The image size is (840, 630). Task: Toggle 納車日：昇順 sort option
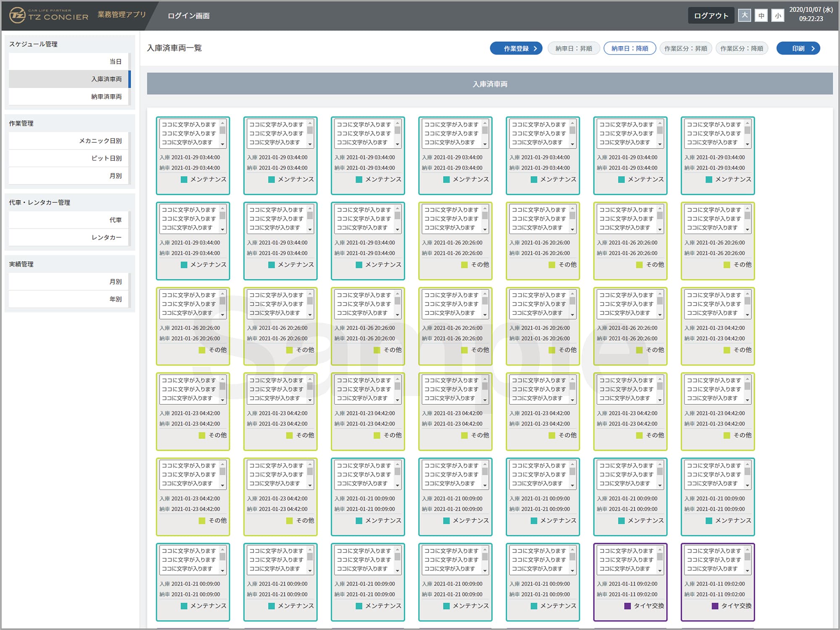click(573, 49)
